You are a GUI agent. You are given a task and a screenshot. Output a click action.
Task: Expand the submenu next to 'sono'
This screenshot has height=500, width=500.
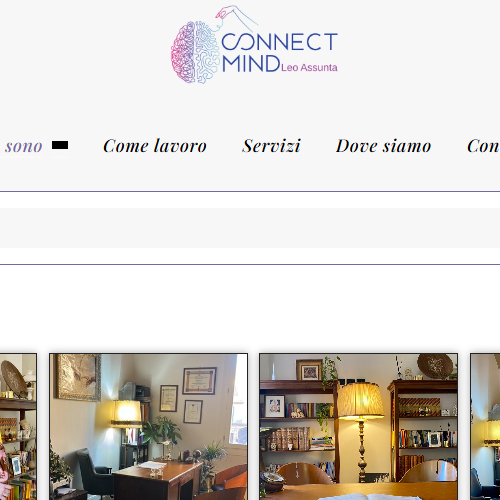(60, 145)
